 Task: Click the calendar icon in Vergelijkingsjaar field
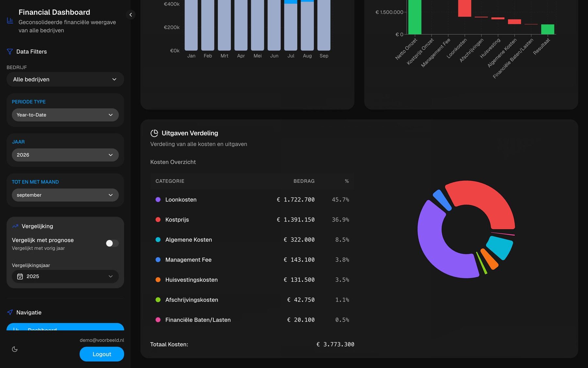tap(20, 276)
